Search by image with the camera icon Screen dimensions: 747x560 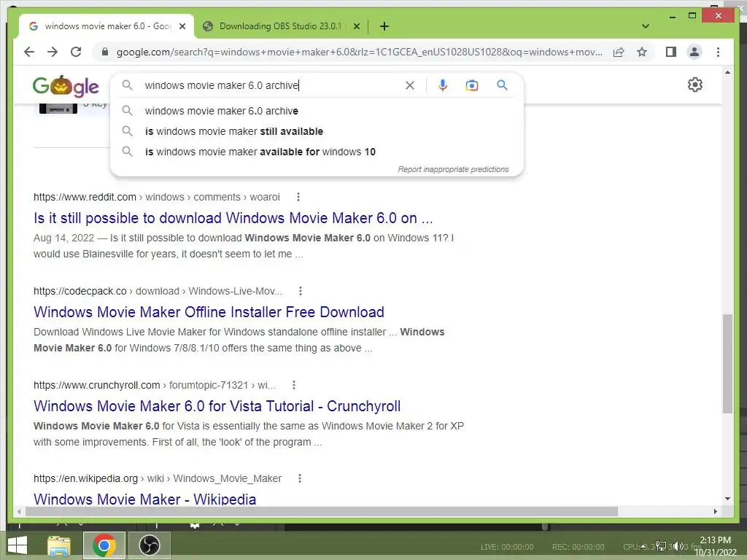tap(472, 85)
